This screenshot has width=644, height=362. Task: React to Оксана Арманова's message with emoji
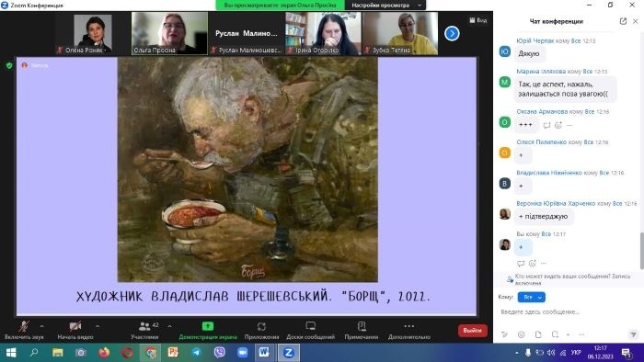click(558, 126)
